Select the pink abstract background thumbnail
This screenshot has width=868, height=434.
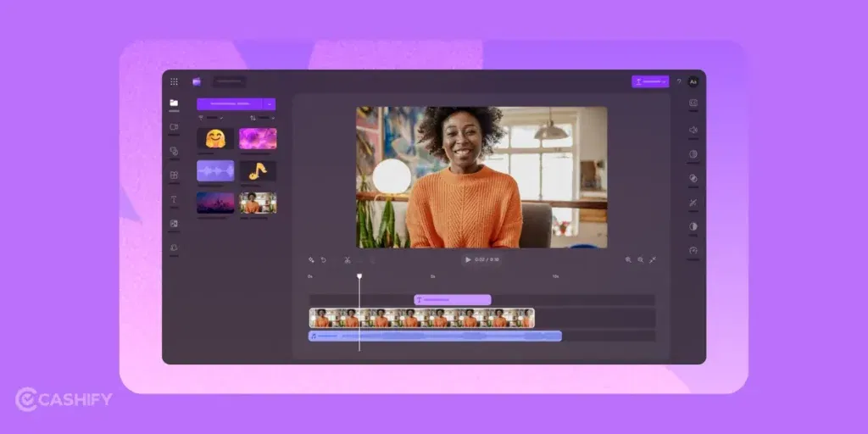(x=258, y=138)
